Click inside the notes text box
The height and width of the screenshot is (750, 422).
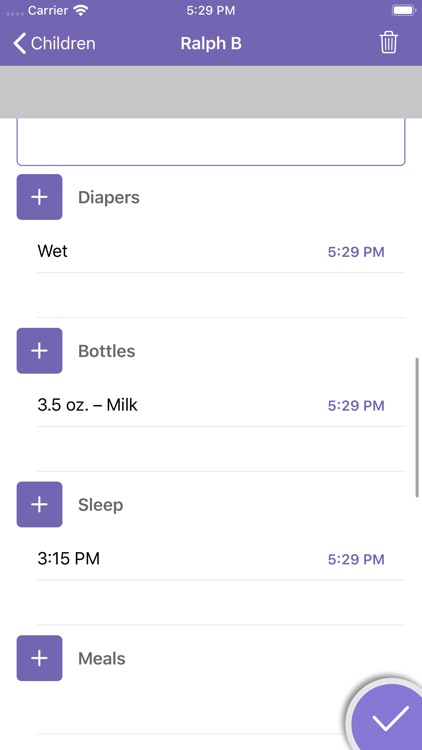211,142
